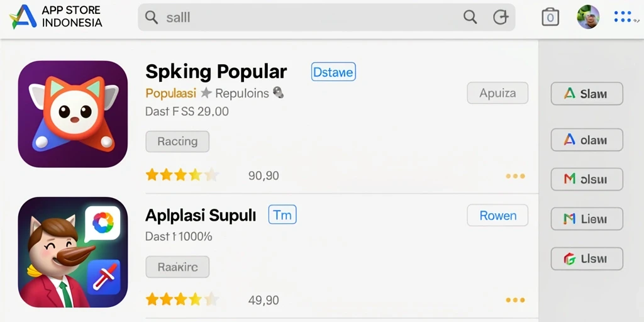The image size is (644, 322).
Task: Open the blue dots grid menu
Action: 623,17
